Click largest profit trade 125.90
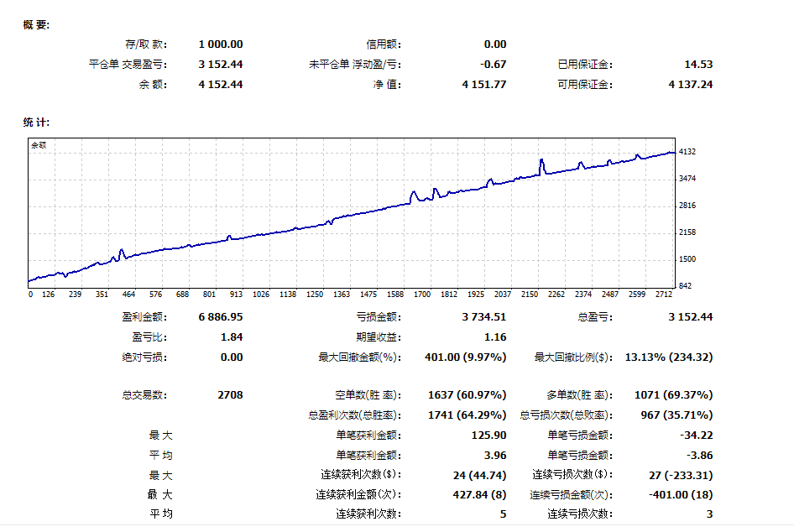 point(488,436)
